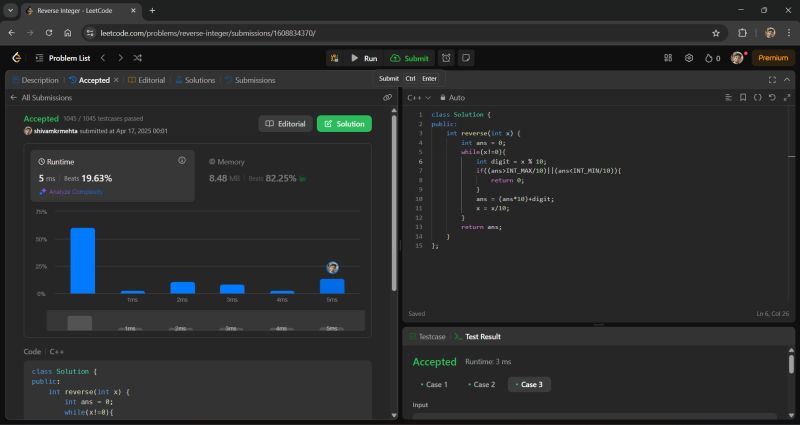Open the Editorial button in submission
Image resolution: width=800 pixels, height=425 pixels.
(285, 123)
